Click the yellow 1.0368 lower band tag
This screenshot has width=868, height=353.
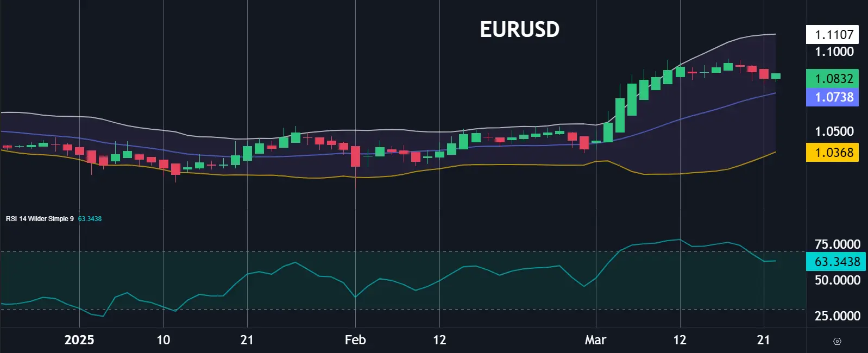click(x=833, y=153)
